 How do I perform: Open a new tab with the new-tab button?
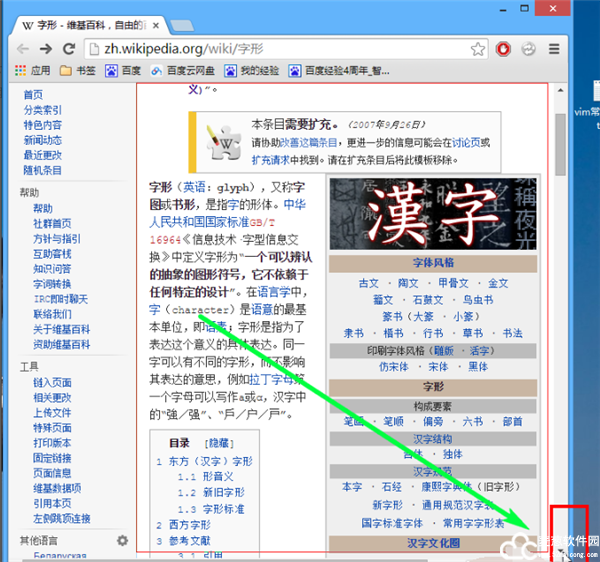tap(180, 23)
